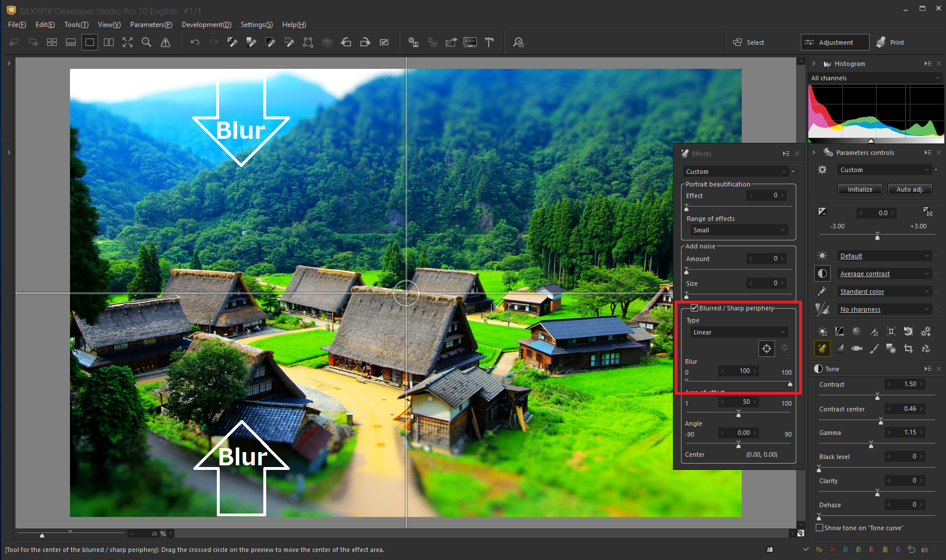The width and height of the screenshot is (946, 560).
Task: Switch to combination view mode icon
Action: [71, 42]
